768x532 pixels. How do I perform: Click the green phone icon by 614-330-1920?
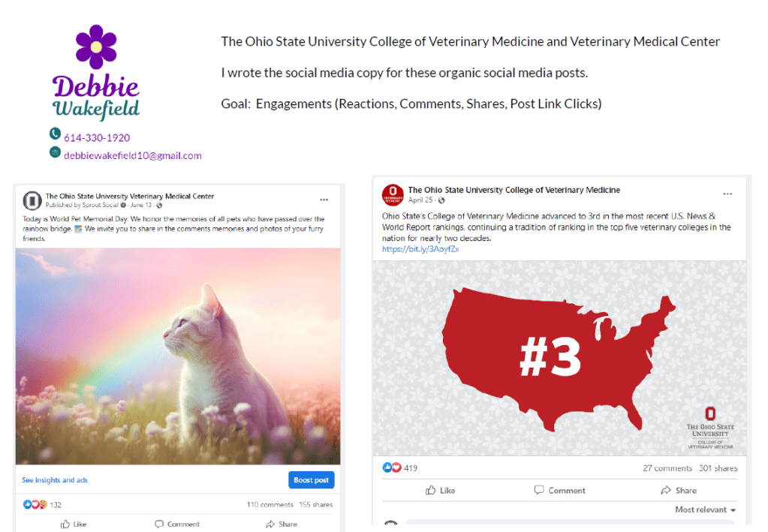[x=55, y=134]
